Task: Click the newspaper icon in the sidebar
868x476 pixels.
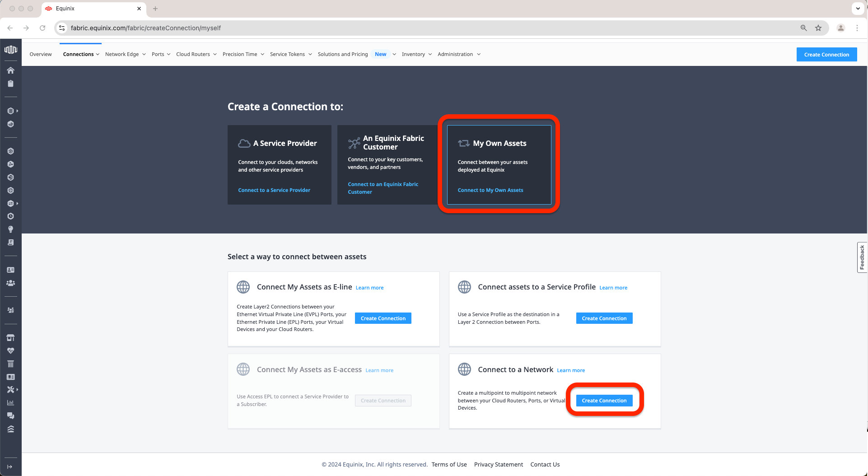Action: tap(11, 377)
